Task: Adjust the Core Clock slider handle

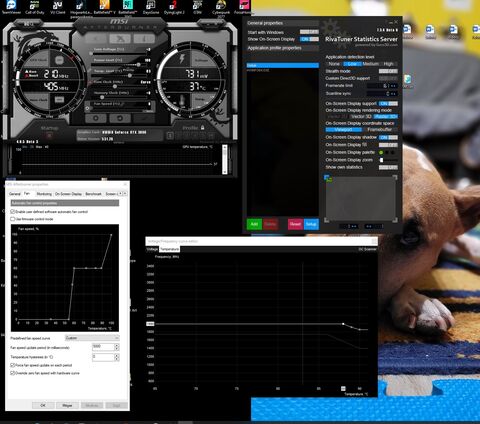Action: 115,86
